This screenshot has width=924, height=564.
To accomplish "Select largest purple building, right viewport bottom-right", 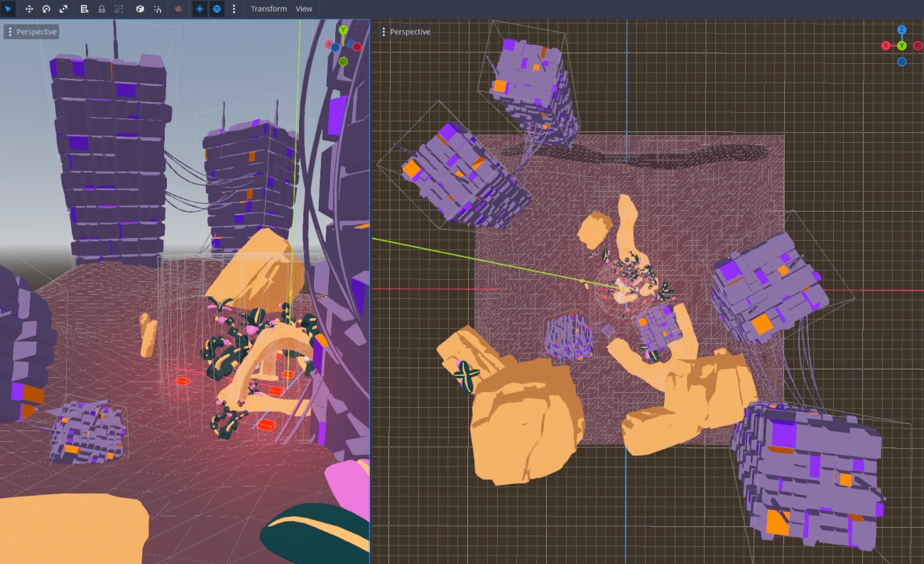I will point(810,476).
